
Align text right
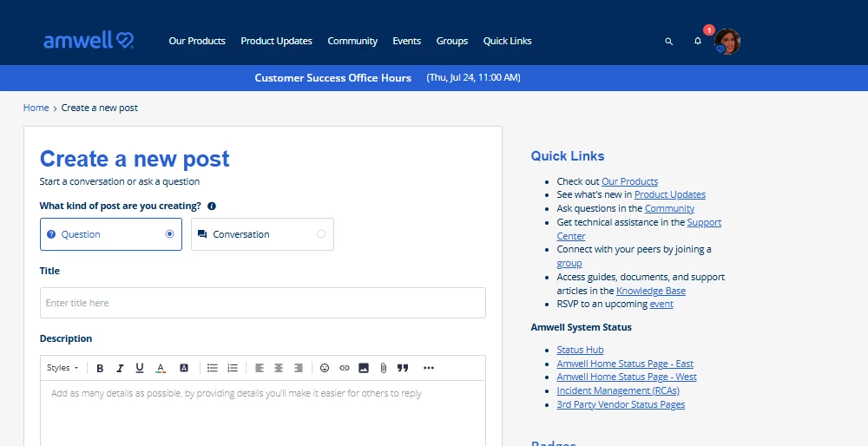point(298,368)
